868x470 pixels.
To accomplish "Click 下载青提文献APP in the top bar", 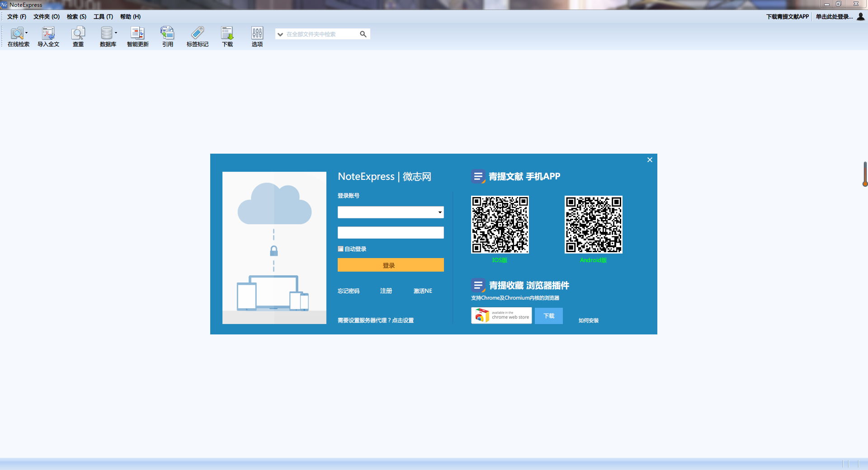I will click(788, 17).
